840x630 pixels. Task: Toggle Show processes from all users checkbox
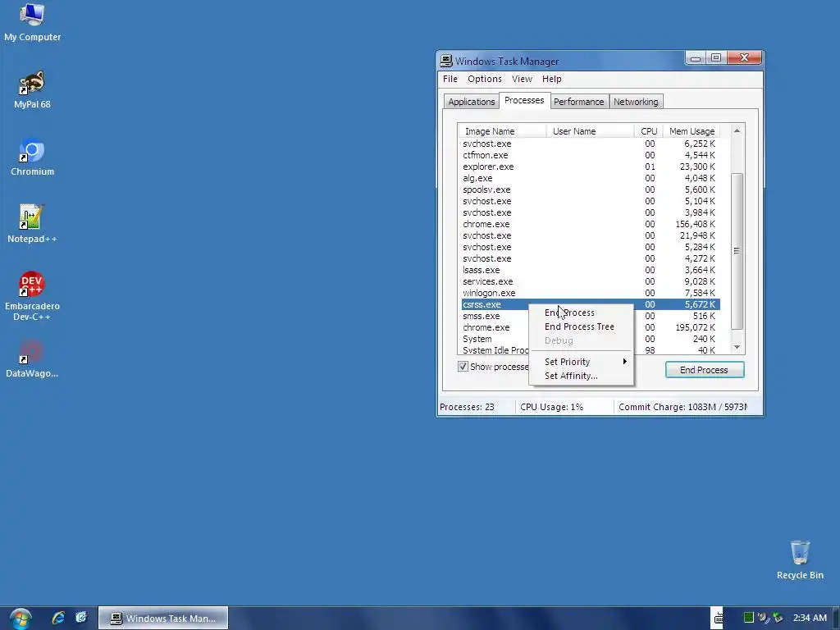[463, 367]
